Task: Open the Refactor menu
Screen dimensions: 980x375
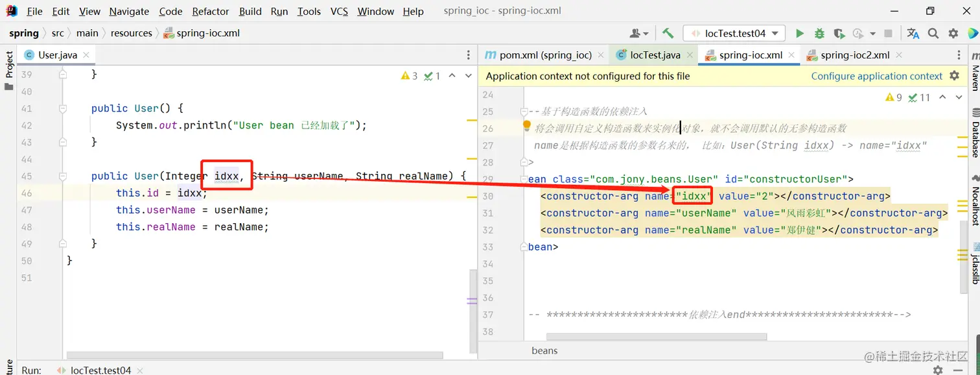Action: (x=211, y=11)
